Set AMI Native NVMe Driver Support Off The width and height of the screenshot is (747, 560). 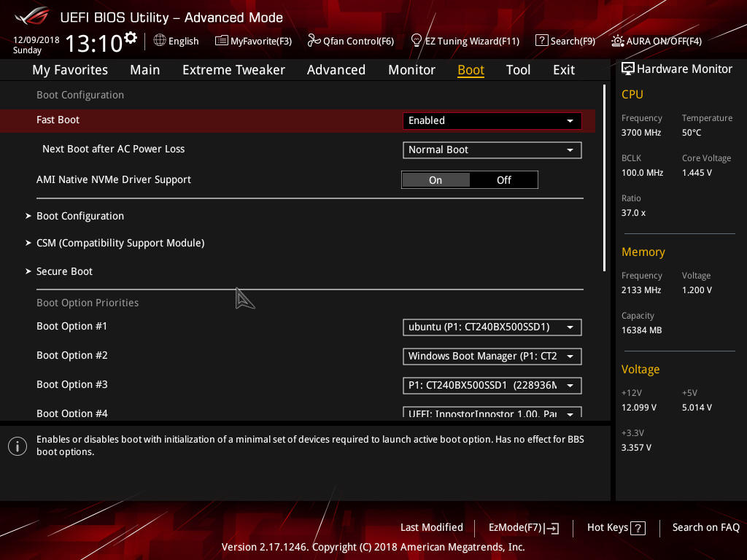coord(503,180)
